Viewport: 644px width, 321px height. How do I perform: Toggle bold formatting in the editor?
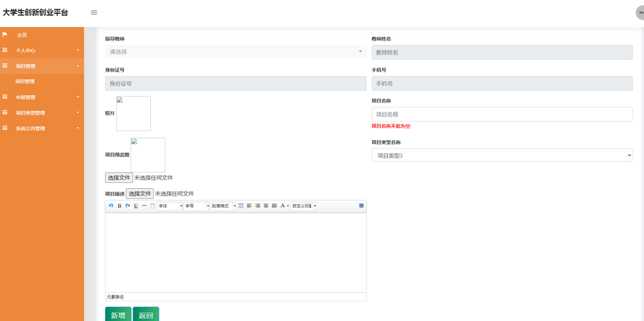tap(120, 206)
